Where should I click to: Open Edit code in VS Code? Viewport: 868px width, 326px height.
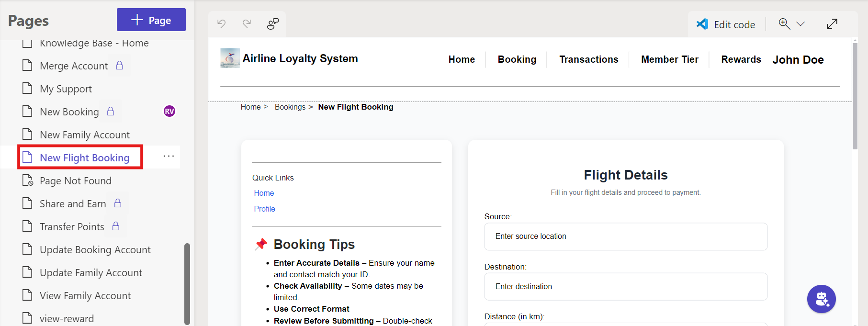726,24
